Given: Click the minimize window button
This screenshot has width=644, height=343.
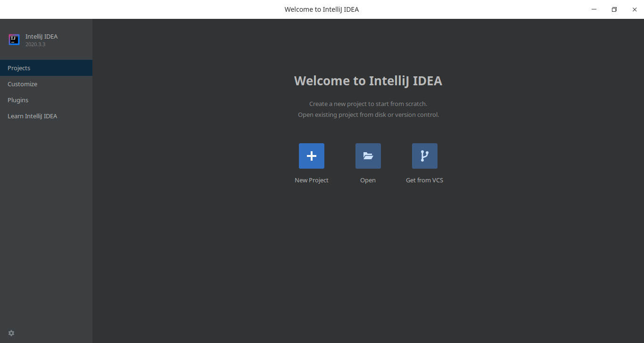Looking at the screenshot, I should coord(593,9).
